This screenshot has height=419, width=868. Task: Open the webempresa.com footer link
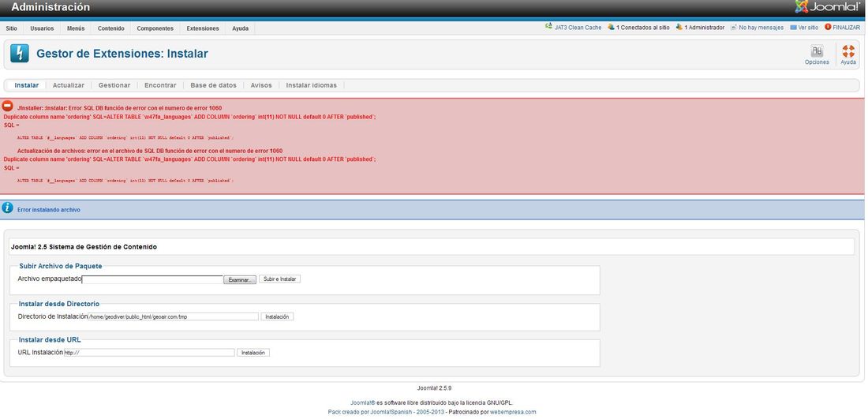(513, 413)
